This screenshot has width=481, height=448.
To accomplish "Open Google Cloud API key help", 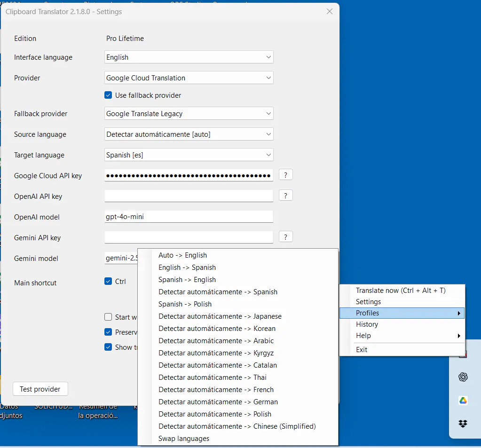I will (285, 175).
